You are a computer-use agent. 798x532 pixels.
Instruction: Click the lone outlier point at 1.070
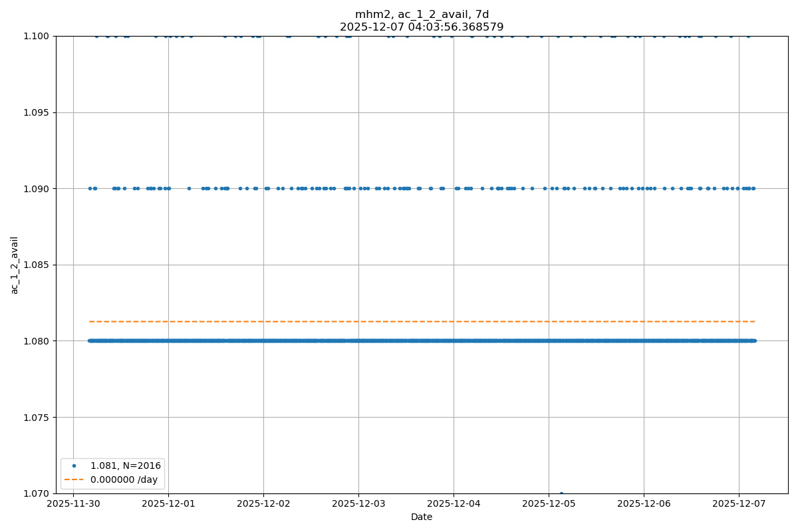point(561,493)
